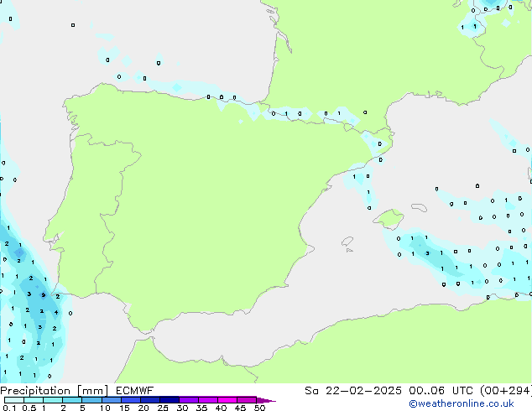Click the legend label '10'
This screenshot has width=532, height=411.
click(105, 408)
